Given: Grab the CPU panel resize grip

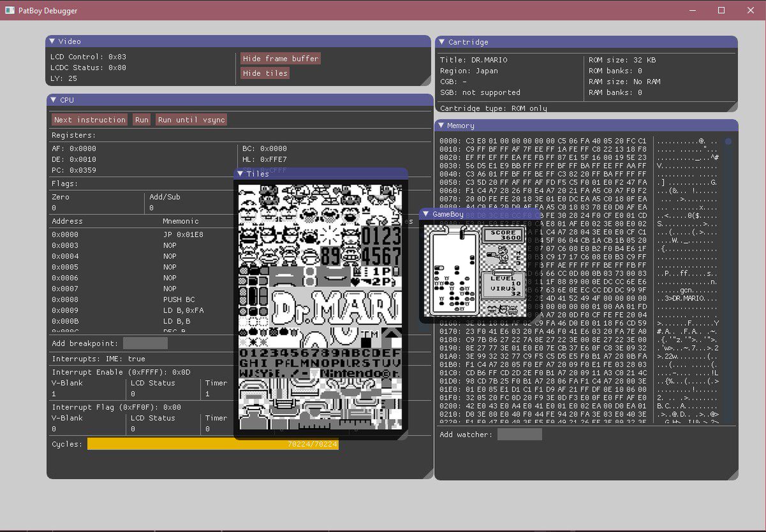Looking at the screenshot, I should click(x=428, y=473).
